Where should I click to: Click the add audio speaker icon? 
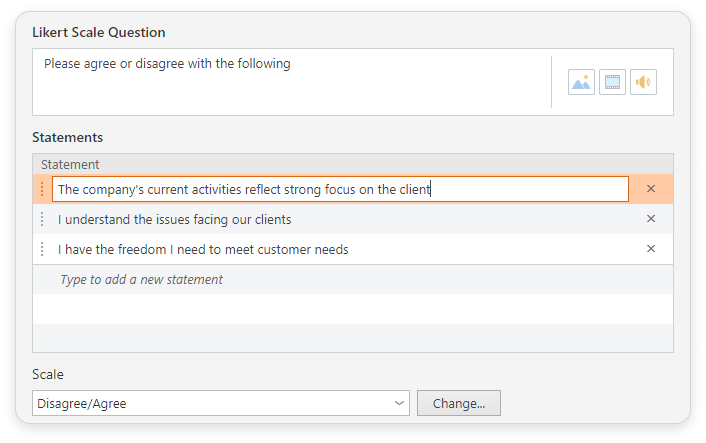643,82
